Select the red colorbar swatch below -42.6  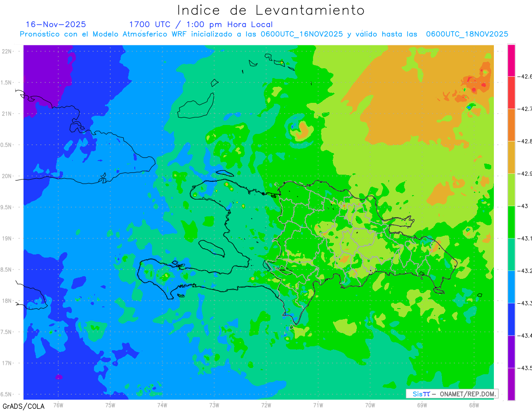(x=511, y=92)
